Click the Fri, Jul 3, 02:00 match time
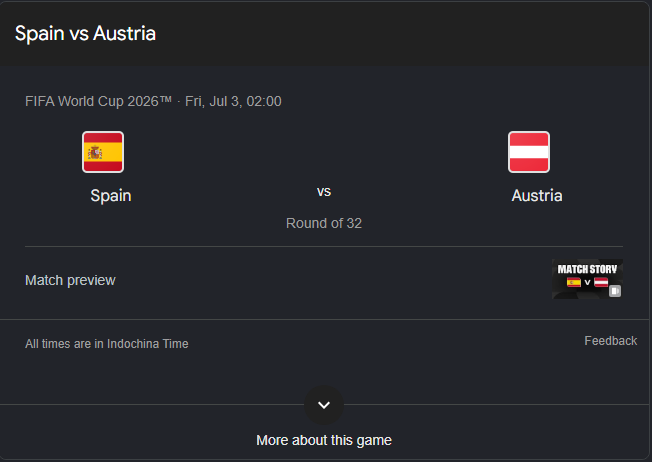The image size is (652, 462). pyautogui.click(x=233, y=101)
